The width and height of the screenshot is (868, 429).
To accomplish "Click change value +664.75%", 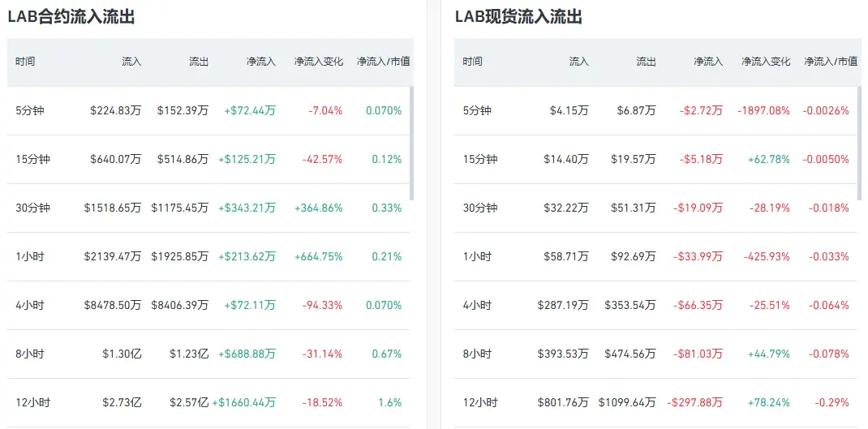I will (x=319, y=257).
